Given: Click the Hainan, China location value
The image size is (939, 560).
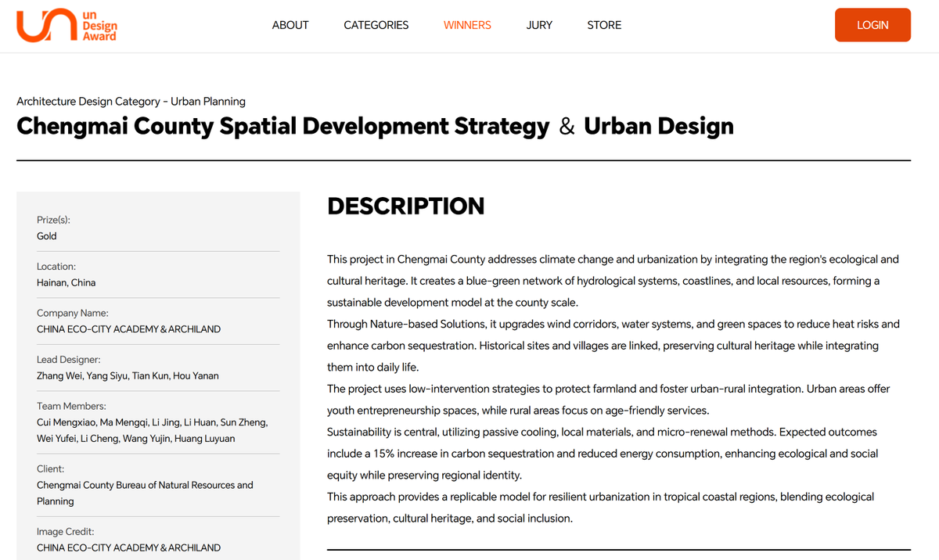Looking at the screenshot, I should pyautogui.click(x=67, y=283).
